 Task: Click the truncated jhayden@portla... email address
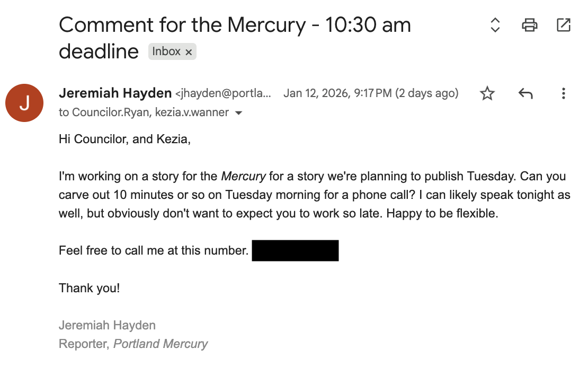point(223,94)
